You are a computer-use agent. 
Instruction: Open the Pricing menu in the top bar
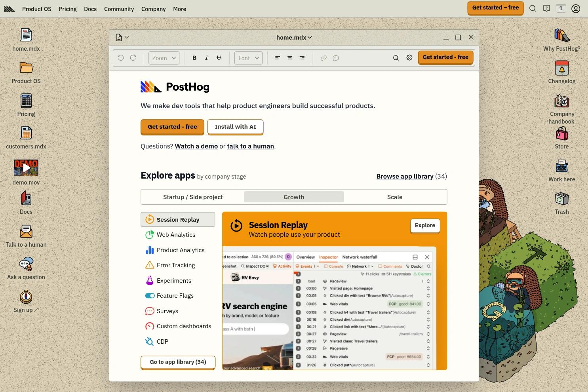[68, 9]
